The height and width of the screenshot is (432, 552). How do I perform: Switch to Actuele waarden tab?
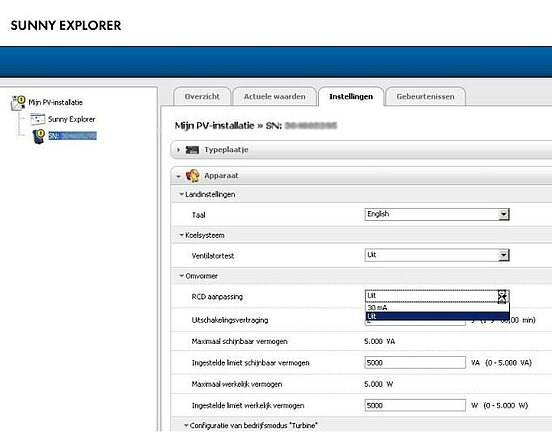point(275,96)
